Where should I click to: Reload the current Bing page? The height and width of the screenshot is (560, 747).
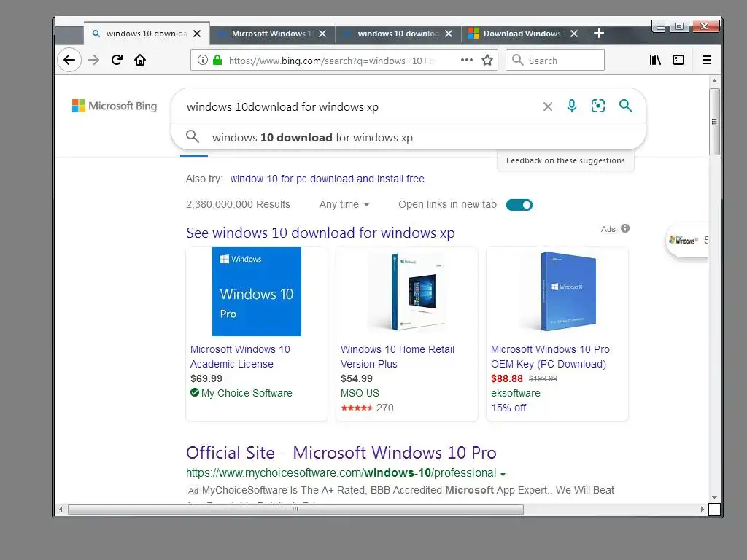click(117, 60)
